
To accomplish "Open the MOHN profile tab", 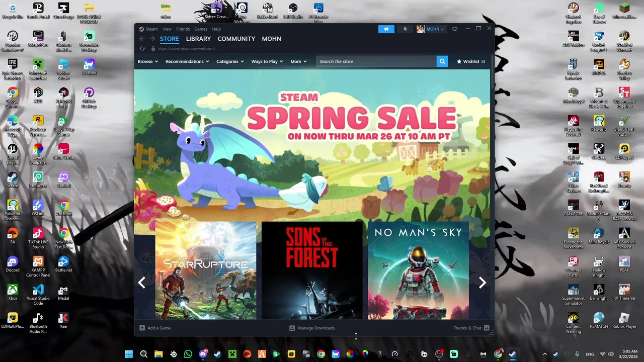I will 271,39.
